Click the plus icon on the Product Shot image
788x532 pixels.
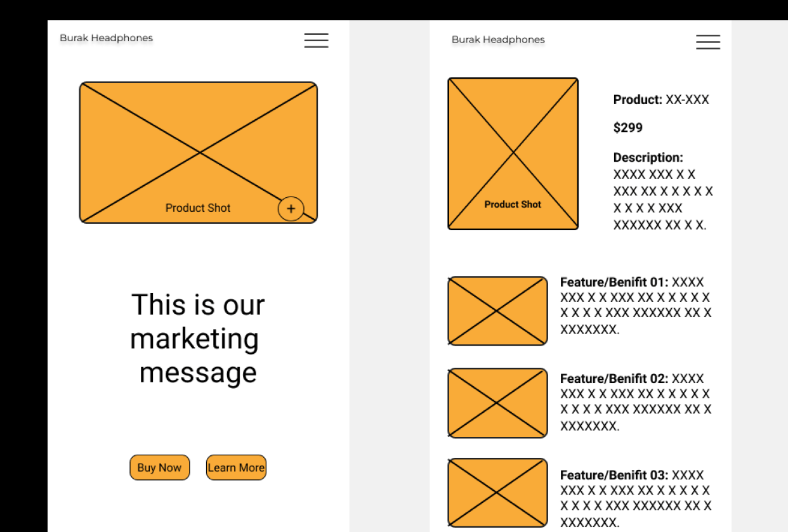click(291, 209)
